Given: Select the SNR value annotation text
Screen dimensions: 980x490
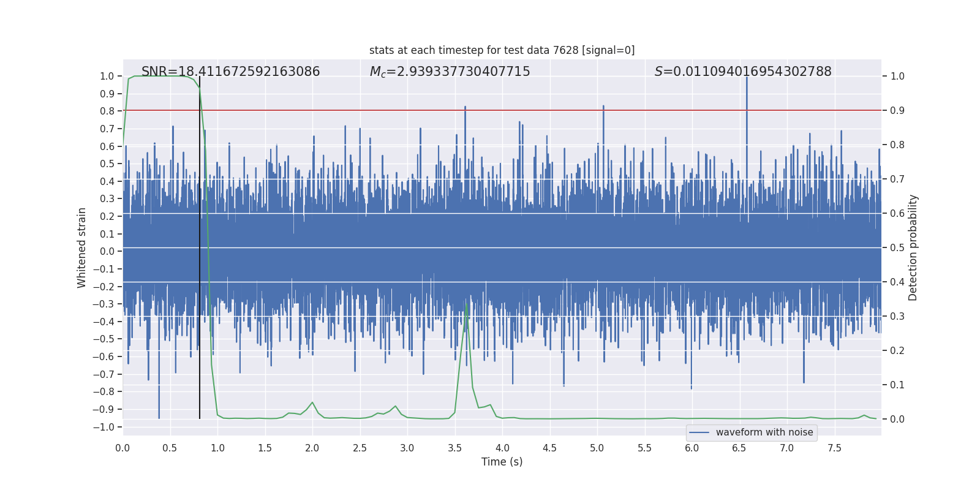Looking at the screenshot, I should [230, 72].
